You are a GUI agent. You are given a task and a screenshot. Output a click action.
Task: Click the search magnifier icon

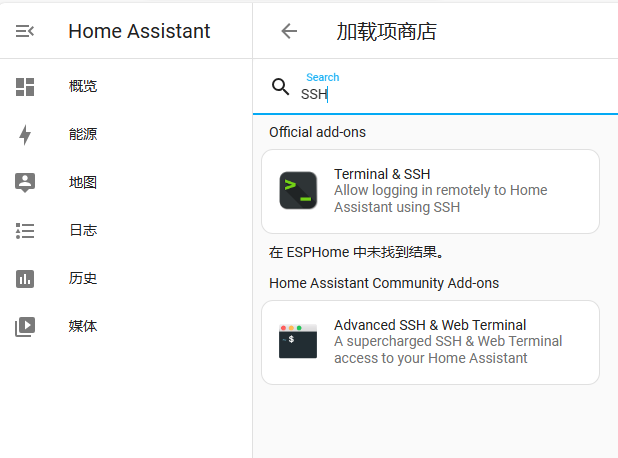coord(280,87)
